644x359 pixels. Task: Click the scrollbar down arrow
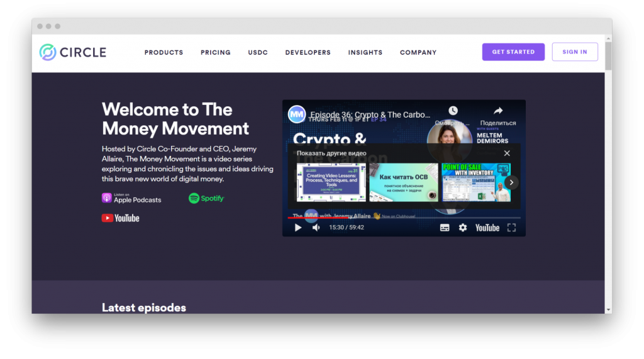[x=608, y=310]
